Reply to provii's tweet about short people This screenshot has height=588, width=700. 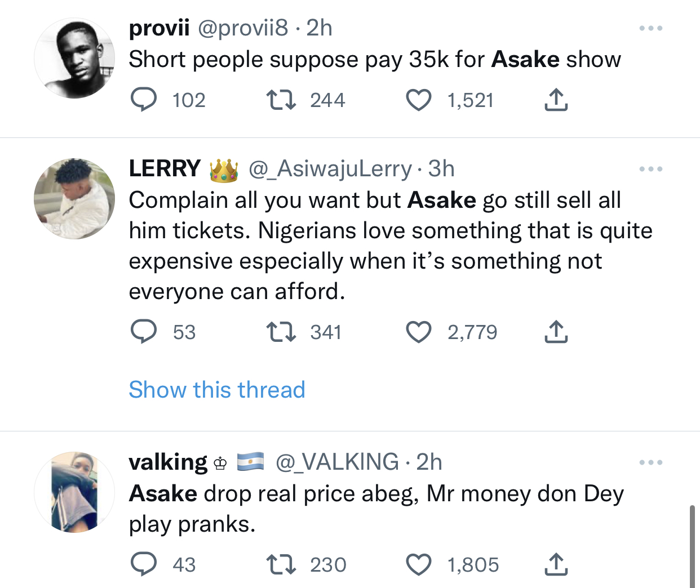[x=144, y=100]
